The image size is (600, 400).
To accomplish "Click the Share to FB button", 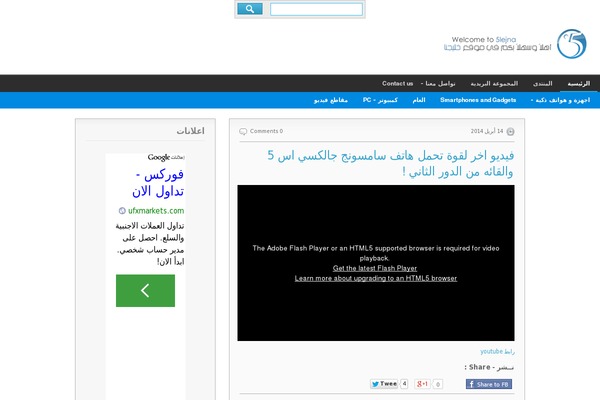I will coord(489,384).
